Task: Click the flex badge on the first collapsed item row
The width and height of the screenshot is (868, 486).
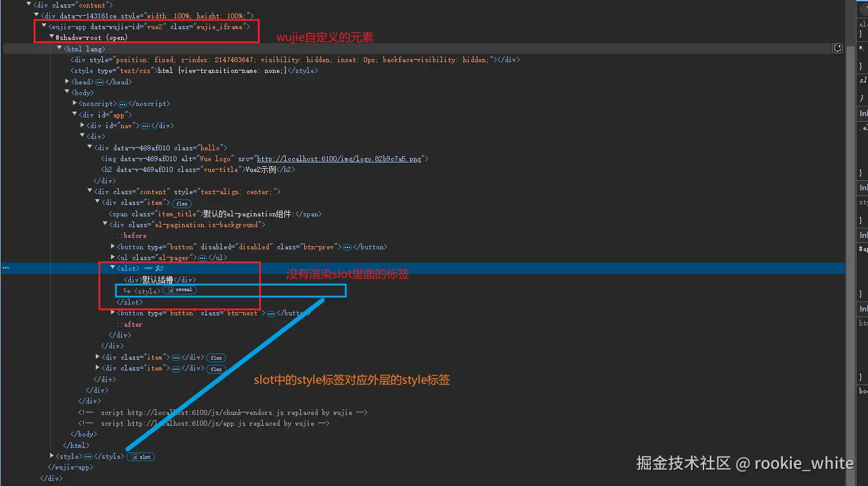Action: pyautogui.click(x=216, y=358)
